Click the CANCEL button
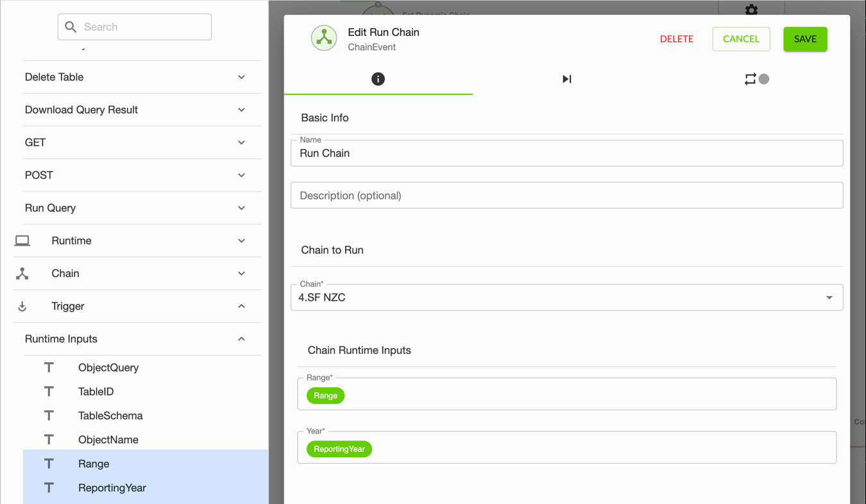The width and height of the screenshot is (866, 504). coord(741,39)
